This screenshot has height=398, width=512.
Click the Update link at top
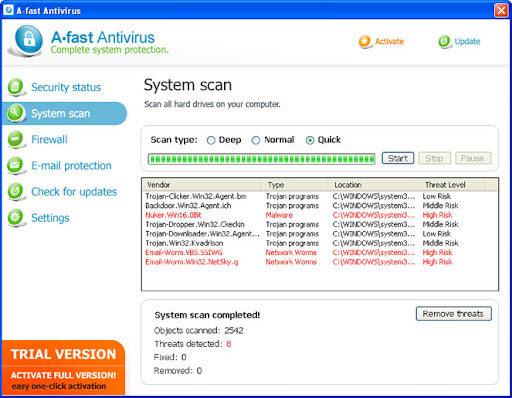click(467, 41)
